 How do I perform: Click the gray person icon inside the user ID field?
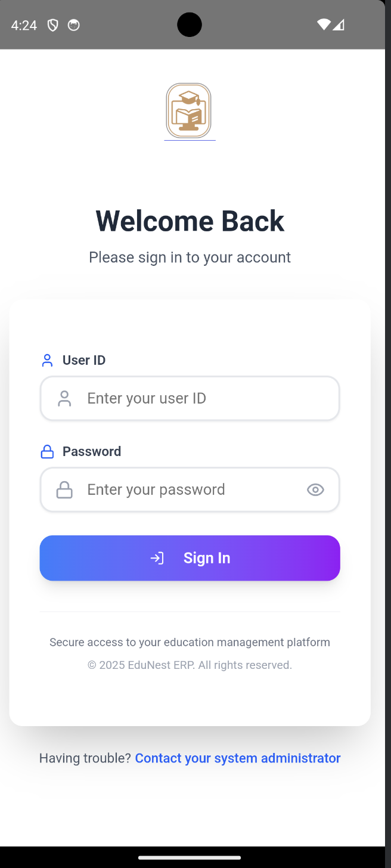click(x=64, y=398)
